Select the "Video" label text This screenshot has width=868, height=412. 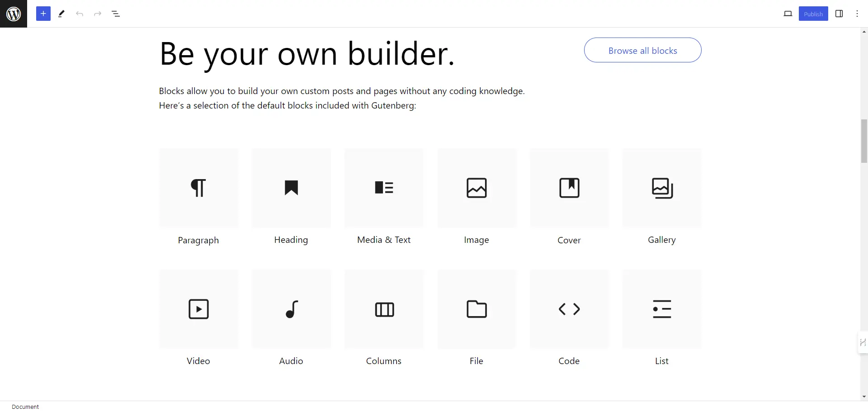[198, 361]
